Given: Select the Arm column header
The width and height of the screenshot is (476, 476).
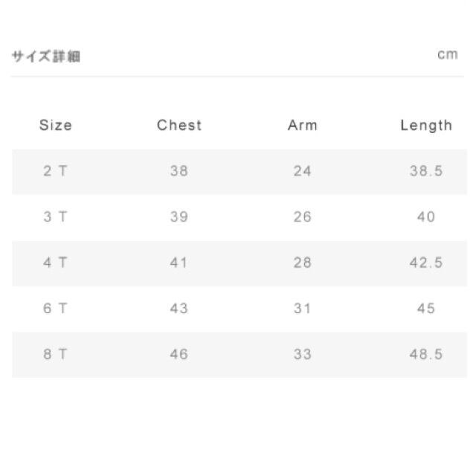Looking at the screenshot, I should click(303, 125).
